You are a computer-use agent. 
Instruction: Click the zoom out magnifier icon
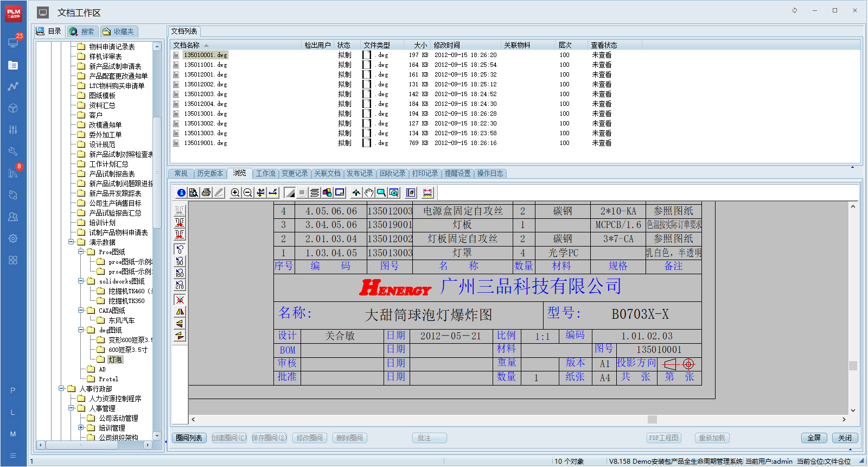click(247, 192)
